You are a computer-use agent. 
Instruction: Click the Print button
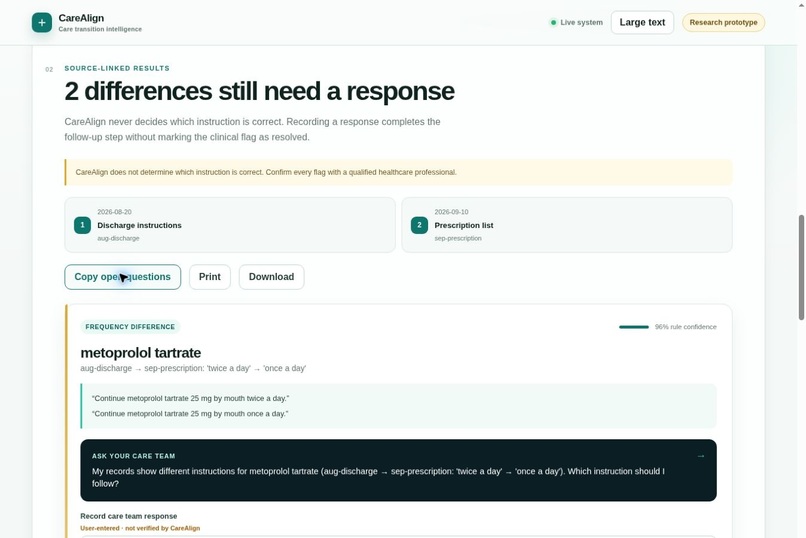coord(210,277)
